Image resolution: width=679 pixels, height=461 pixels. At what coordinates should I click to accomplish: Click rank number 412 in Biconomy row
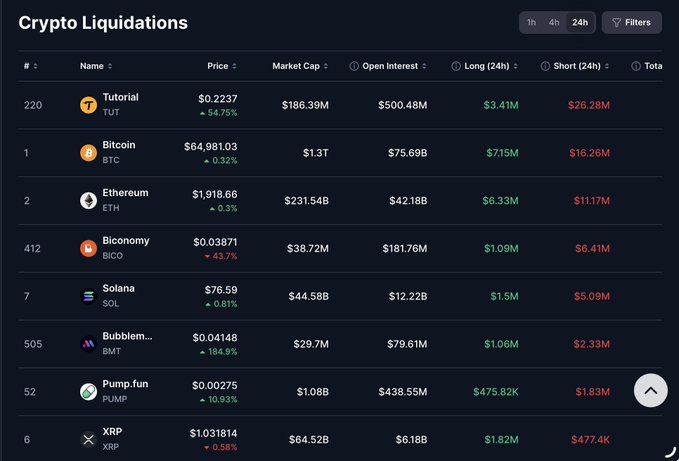point(32,248)
